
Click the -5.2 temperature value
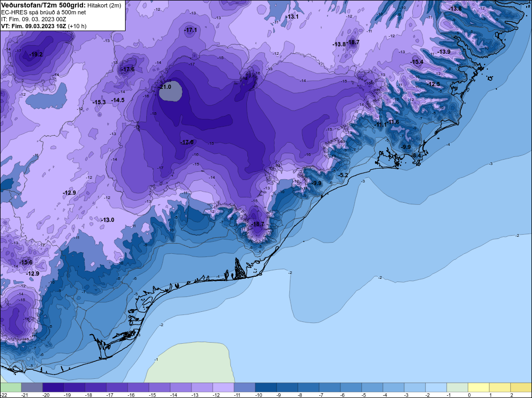[x=343, y=175]
